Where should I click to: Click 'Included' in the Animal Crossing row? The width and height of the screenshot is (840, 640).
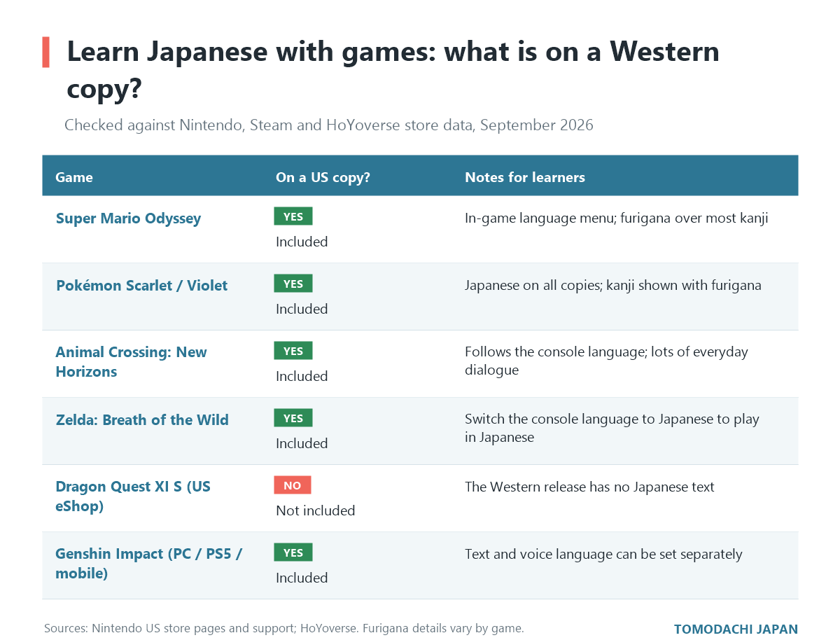click(302, 376)
